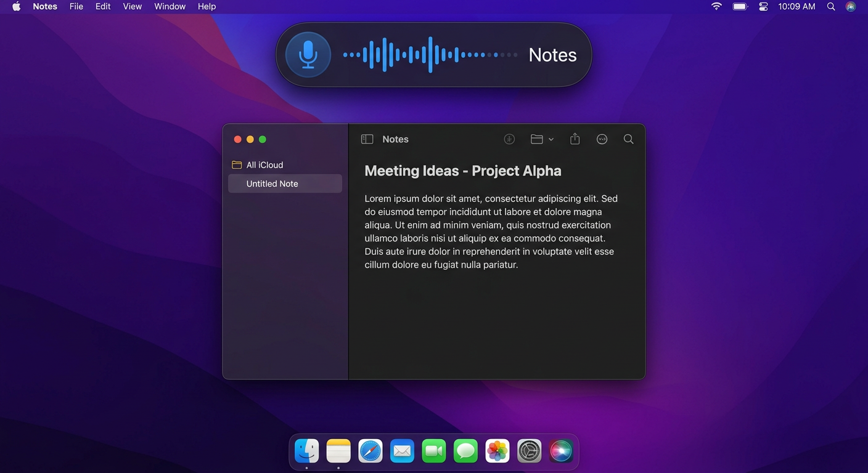This screenshot has height=473, width=868.
Task: Open the File menu
Action: [76, 6]
